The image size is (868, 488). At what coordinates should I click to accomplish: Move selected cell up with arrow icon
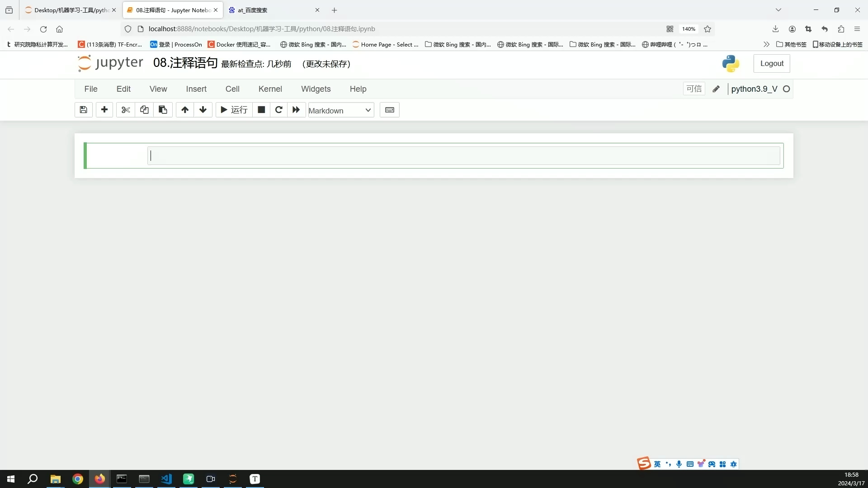coord(185,110)
